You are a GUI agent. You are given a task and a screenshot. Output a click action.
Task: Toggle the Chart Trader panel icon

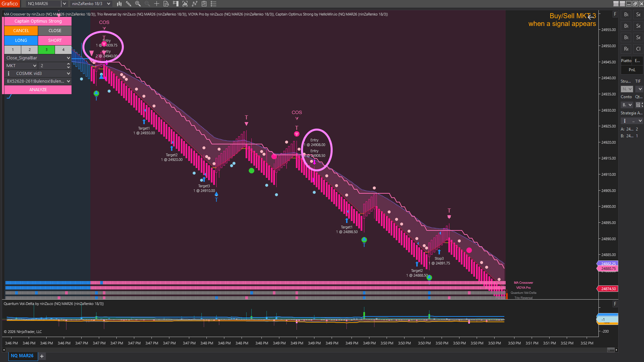176,4
